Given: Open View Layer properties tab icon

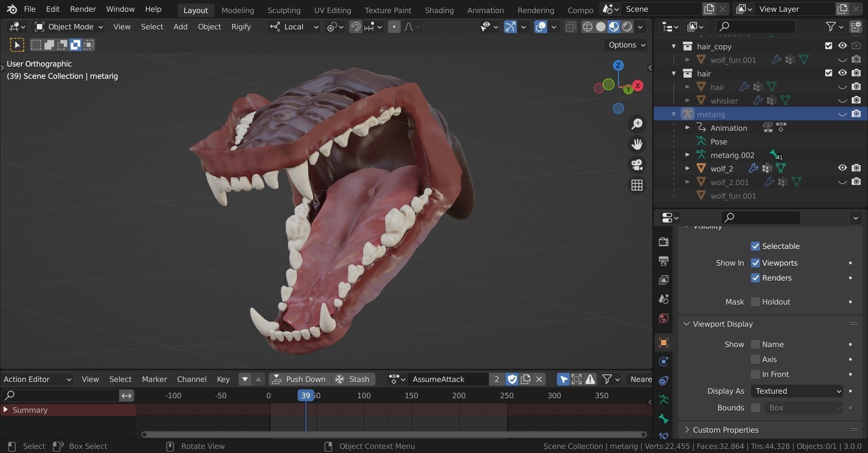Looking at the screenshot, I should point(663,280).
